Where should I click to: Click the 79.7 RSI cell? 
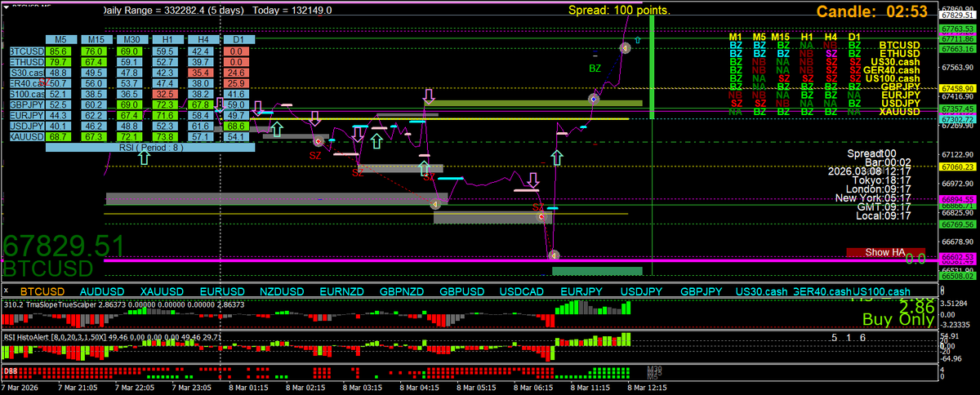[58, 62]
